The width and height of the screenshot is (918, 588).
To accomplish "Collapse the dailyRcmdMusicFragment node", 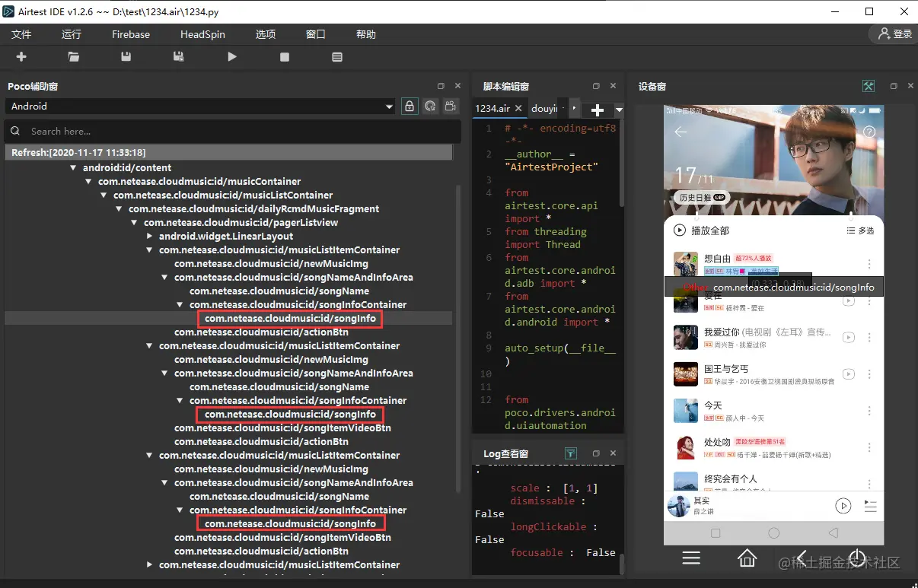I will (x=120, y=209).
